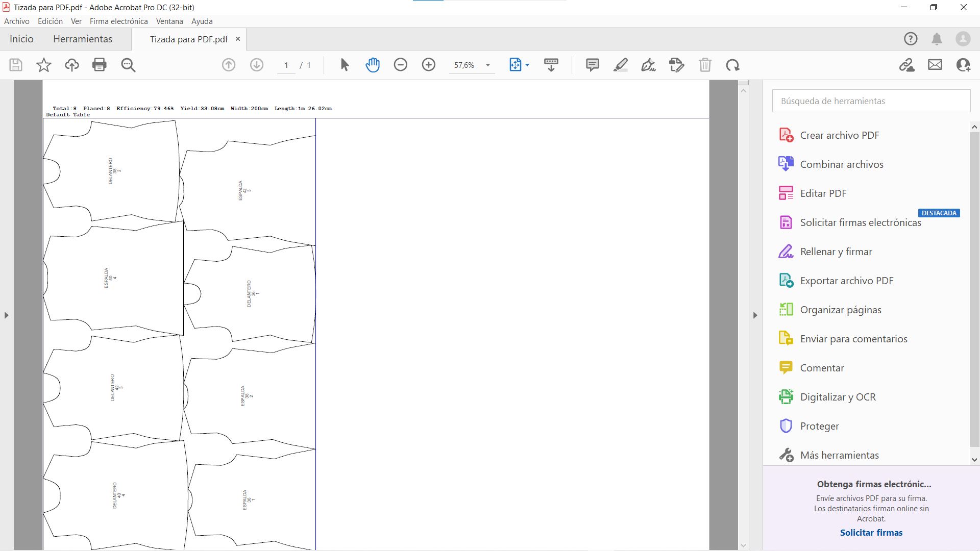Screen dimensions: 980x551
Task: Click the Save file icon
Action: coord(16,65)
